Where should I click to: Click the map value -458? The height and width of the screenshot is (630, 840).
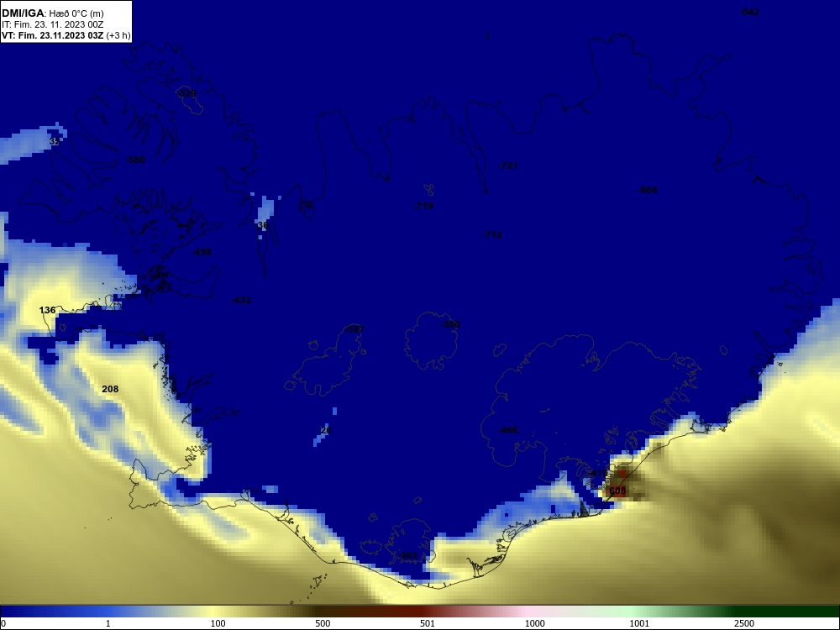click(202, 252)
